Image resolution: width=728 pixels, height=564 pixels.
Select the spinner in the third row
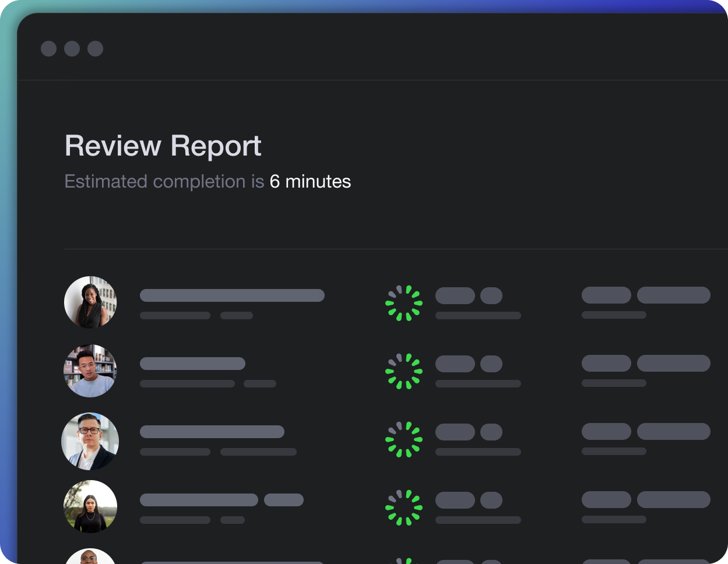pos(403,439)
